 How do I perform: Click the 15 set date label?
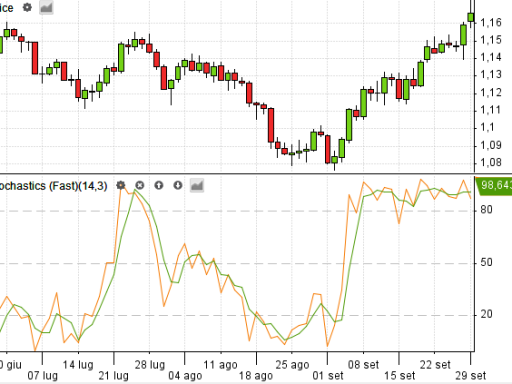pyautogui.click(x=399, y=376)
